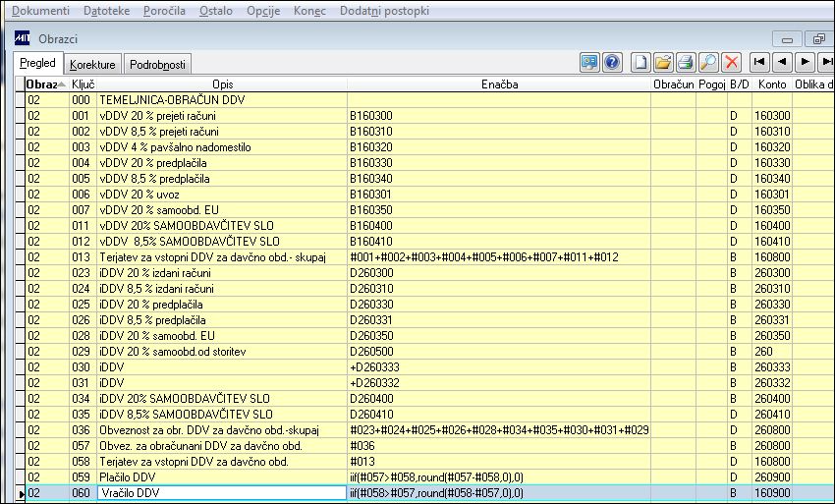Click formula cell B160410
Screen dimensions: 835x504
coord(499,242)
